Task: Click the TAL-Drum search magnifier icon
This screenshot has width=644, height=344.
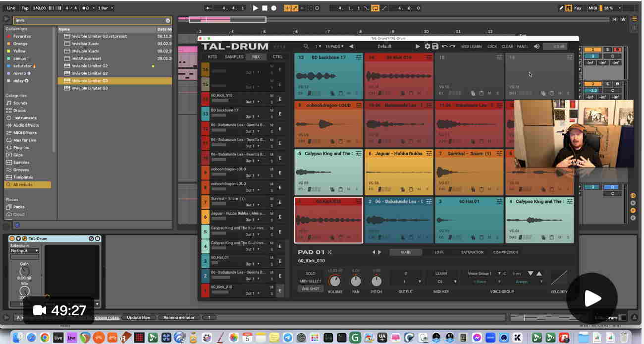Action: pyautogui.click(x=306, y=46)
